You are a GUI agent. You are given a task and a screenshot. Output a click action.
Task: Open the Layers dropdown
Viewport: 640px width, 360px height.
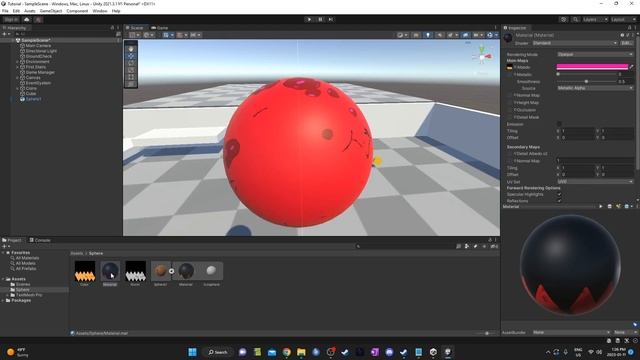pos(595,20)
